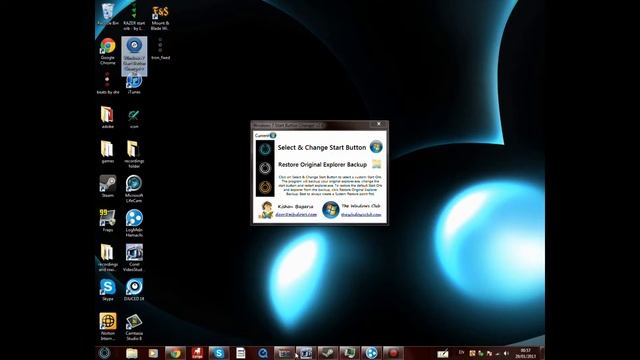Click the Select & Change Start Button option
The height and width of the screenshot is (360, 640).
(x=322, y=147)
